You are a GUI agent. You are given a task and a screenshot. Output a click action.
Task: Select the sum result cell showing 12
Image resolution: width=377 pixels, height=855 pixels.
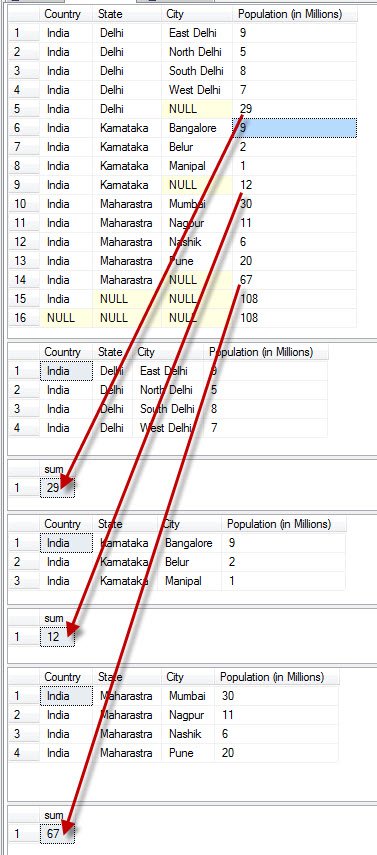[57, 637]
